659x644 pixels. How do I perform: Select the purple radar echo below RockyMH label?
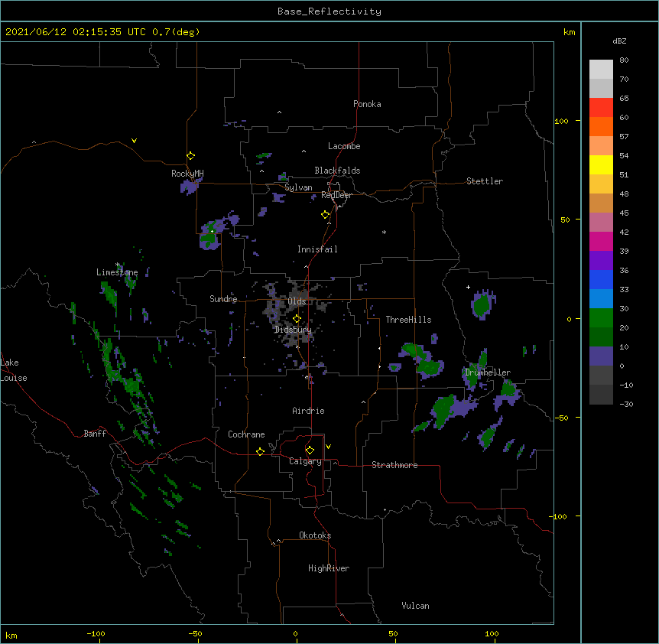(190, 186)
